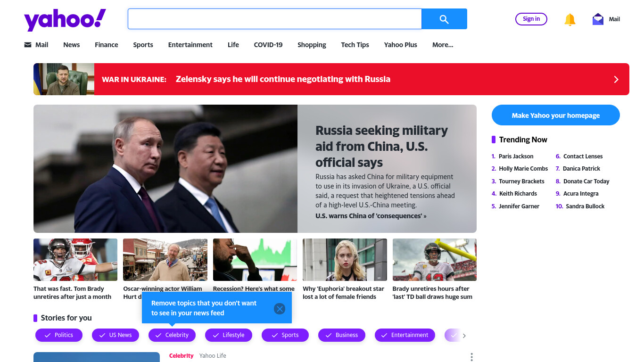Go to News in the navigation bar

coord(72,45)
